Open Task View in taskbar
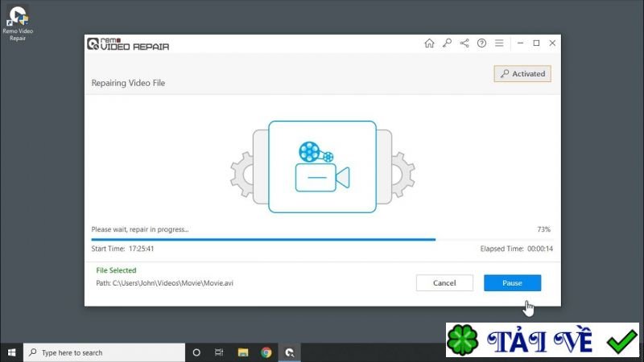 click(x=219, y=352)
